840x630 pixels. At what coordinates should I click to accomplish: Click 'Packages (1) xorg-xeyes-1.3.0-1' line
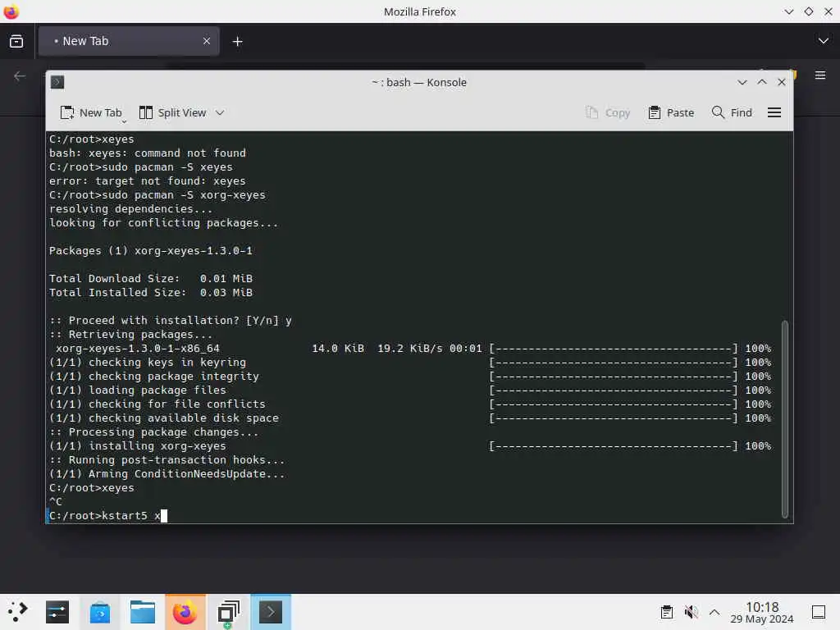(x=151, y=251)
